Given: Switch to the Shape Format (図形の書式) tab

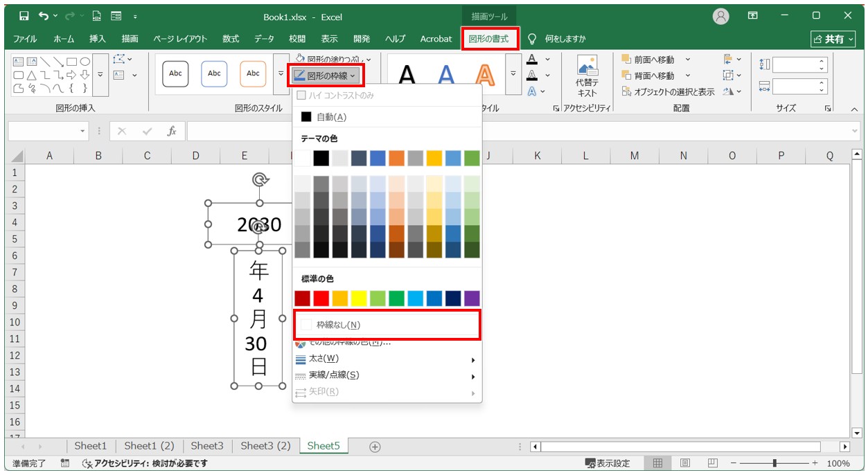Looking at the screenshot, I should click(x=488, y=39).
